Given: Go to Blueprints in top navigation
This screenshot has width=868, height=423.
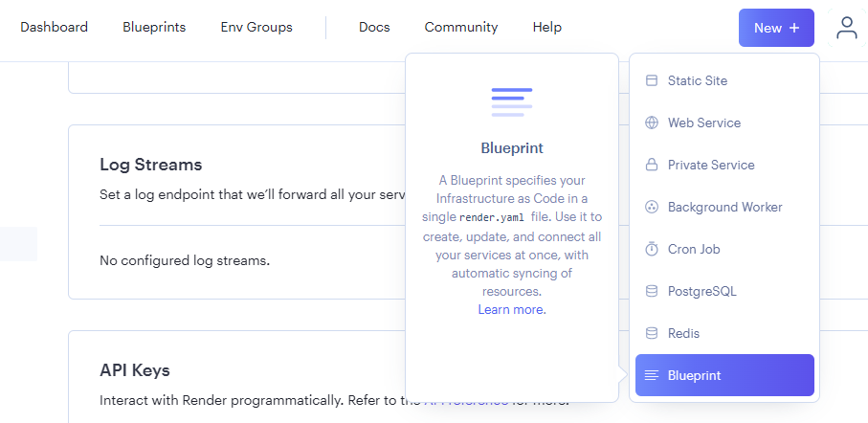Looking at the screenshot, I should point(154,27).
